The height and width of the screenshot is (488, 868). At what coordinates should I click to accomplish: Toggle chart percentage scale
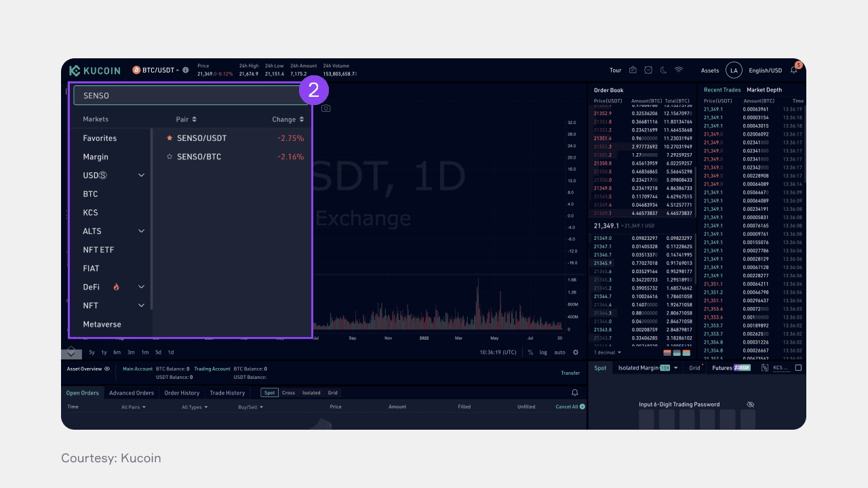531,352
